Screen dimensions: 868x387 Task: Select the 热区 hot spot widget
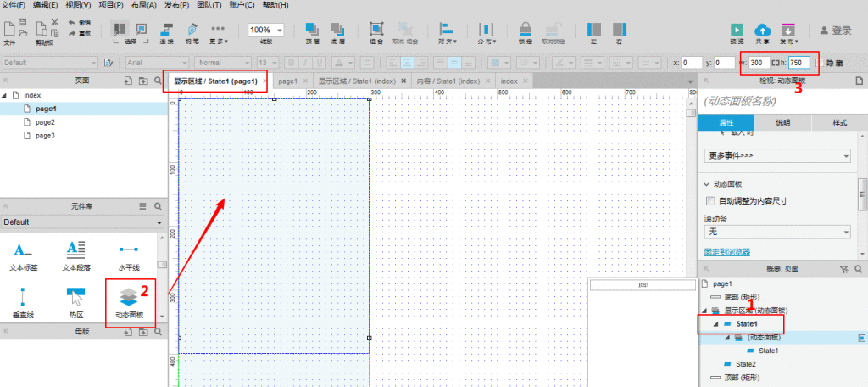pos(75,303)
